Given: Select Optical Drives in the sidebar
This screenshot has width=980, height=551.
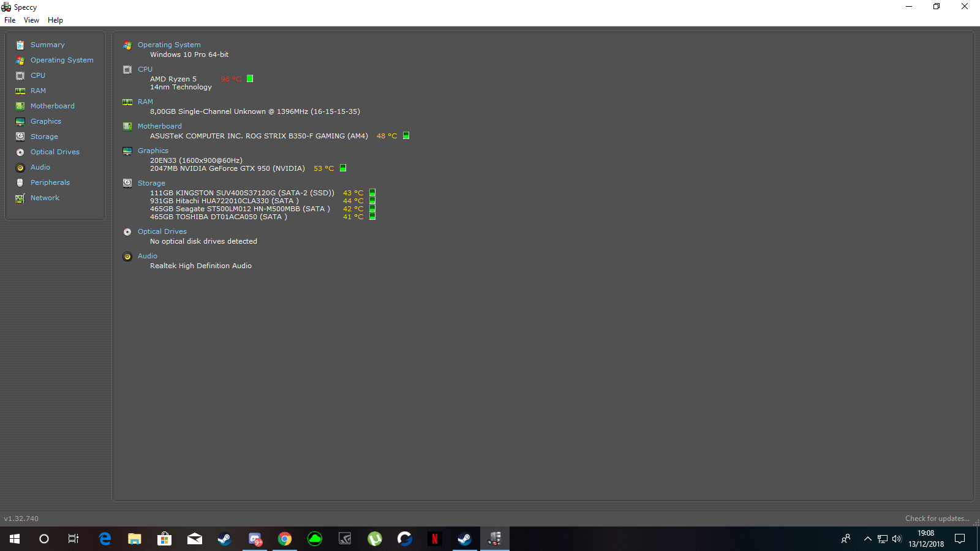Looking at the screenshot, I should [x=55, y=152].
